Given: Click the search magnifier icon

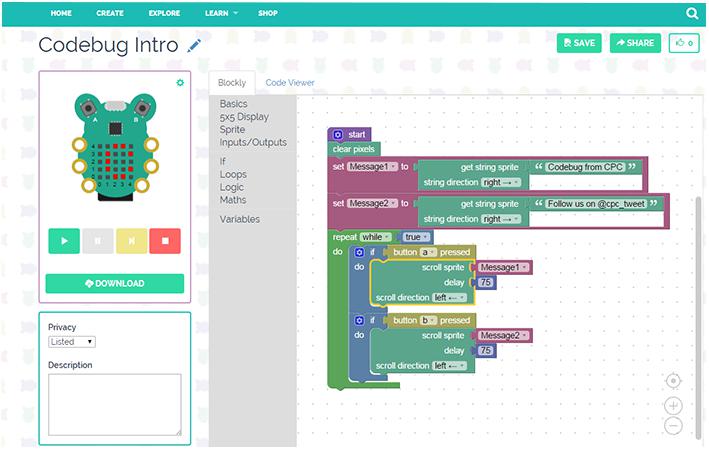Looking at the screenshot, I should [x=692, y=14].
